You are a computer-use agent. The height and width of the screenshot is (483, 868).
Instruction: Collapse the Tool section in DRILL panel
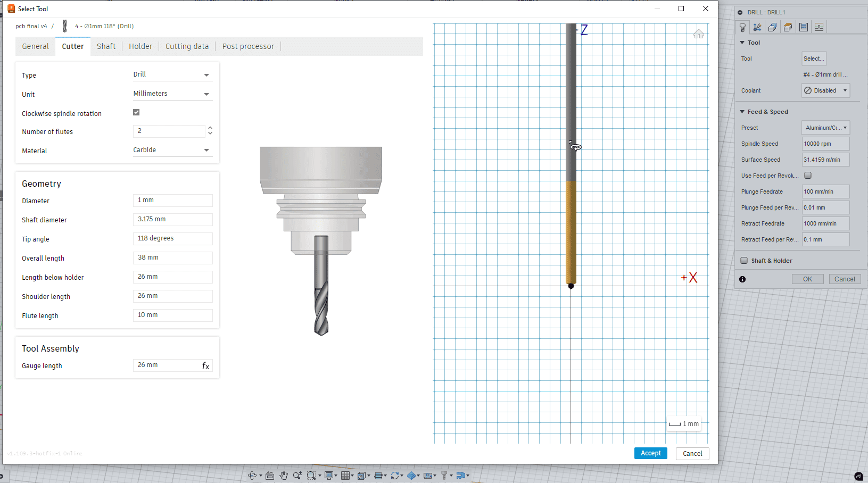[x=742, y=43]
